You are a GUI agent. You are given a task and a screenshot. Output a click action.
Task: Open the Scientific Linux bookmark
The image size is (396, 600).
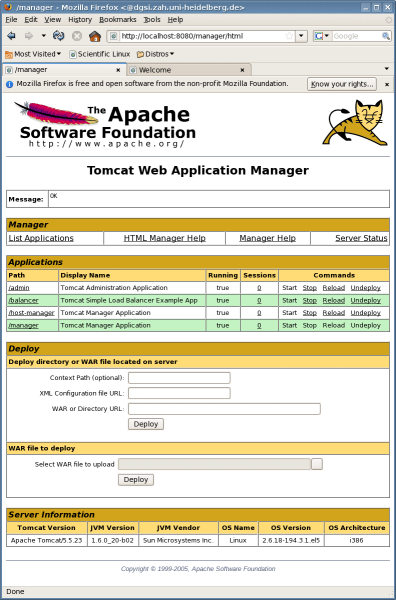coord(100,54)
